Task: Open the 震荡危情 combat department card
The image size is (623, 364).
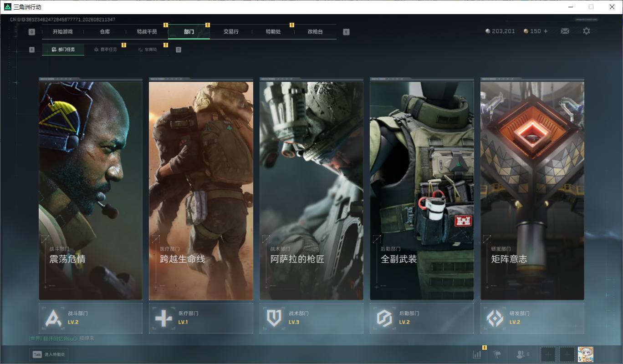Action: (91, 189)
